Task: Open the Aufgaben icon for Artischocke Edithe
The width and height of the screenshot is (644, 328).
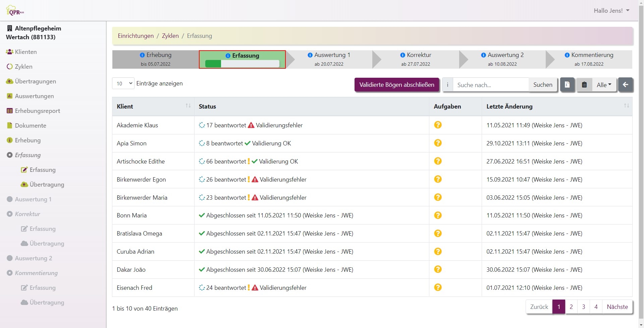Action: pyautogui.click(x=438, y=161)
